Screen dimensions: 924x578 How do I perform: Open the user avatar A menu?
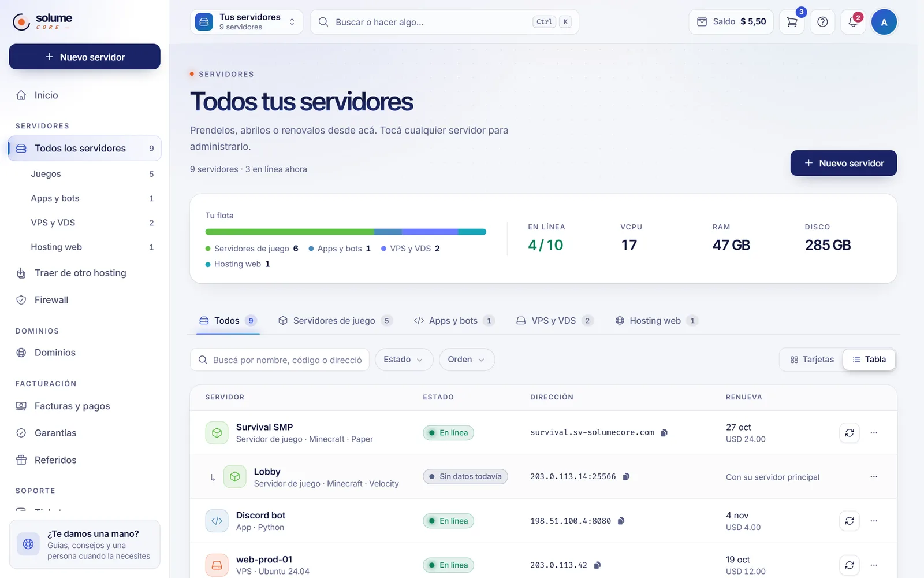(884, 22)
